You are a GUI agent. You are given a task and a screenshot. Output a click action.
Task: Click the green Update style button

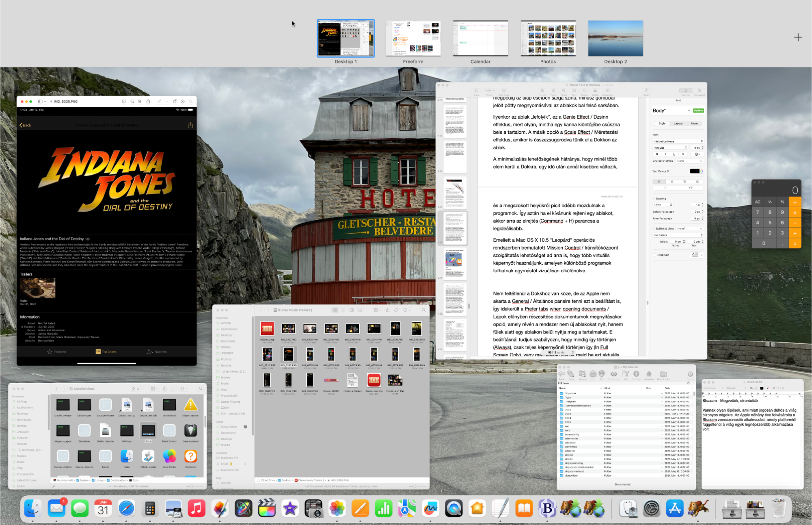[698, 111]
